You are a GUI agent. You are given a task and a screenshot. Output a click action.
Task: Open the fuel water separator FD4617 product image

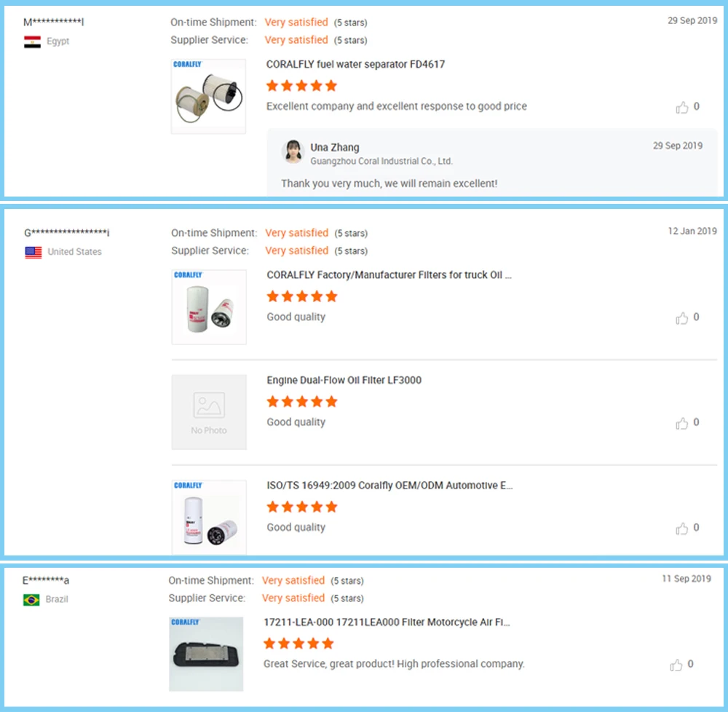coord(208,97)
